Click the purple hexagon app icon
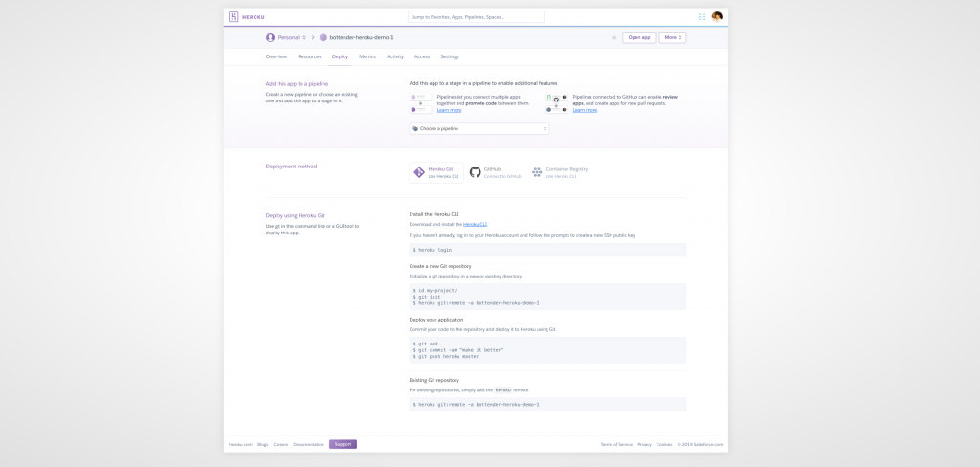Viewport: 980px width, 467px height. pyautogui.click(x=323, y=37)
